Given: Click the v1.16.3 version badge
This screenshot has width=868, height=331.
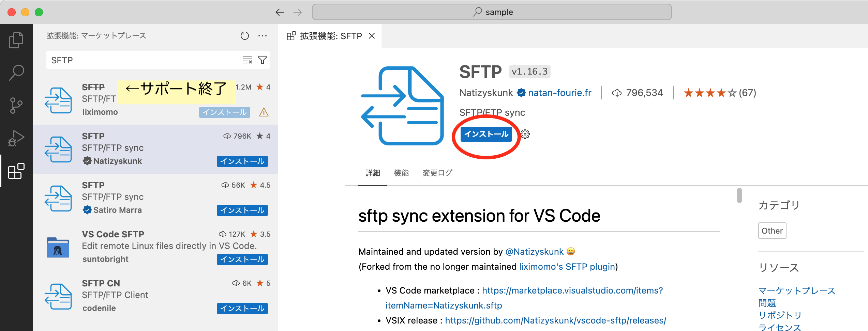Looking at the screenshot, I should pos(529,72).
